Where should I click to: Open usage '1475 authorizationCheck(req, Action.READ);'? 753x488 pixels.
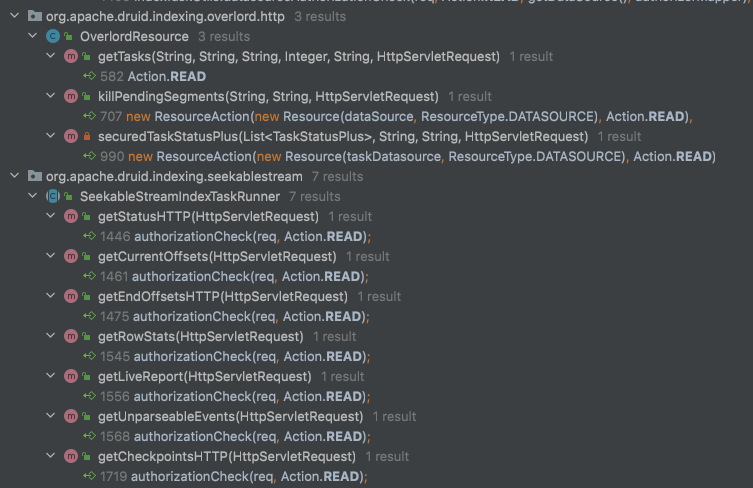(x=376, y=316)
